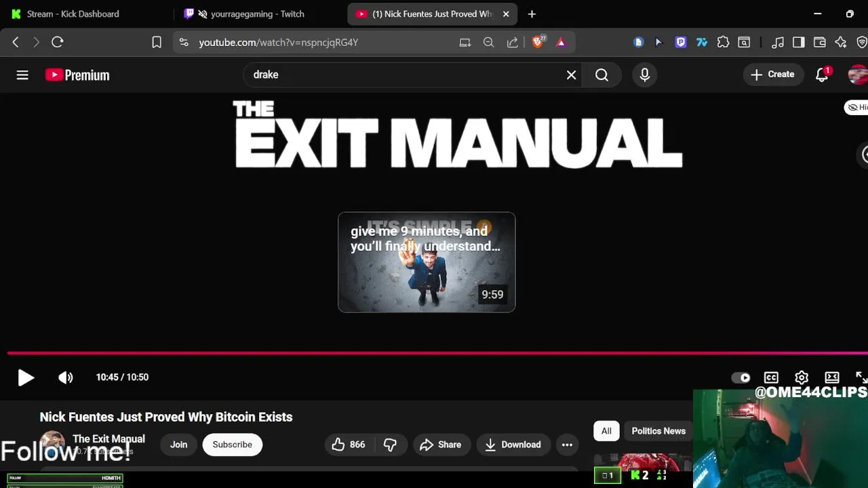This screenshot has width=868, height=488.
Task: Switch to yourragegaming Twitch tab
Action: click(x=258, y=14)
